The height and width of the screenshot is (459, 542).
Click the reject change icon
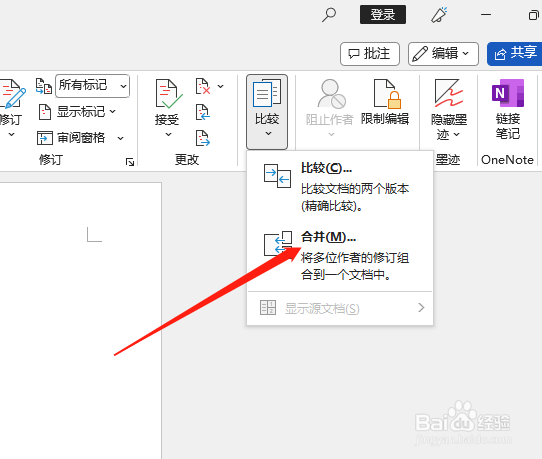pos(203,86)
